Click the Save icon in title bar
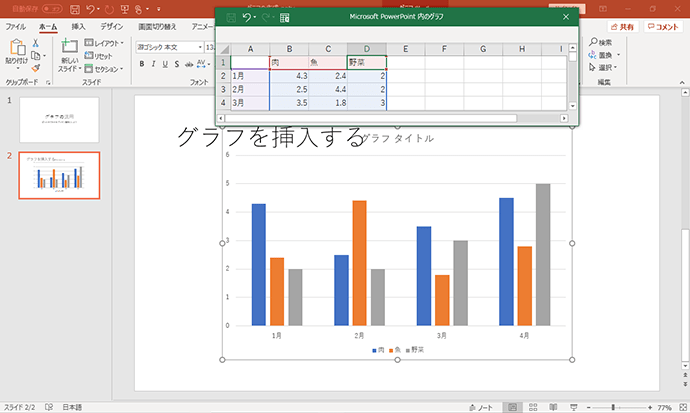This screenshot has height=413, width=690. tap(75, 9)
